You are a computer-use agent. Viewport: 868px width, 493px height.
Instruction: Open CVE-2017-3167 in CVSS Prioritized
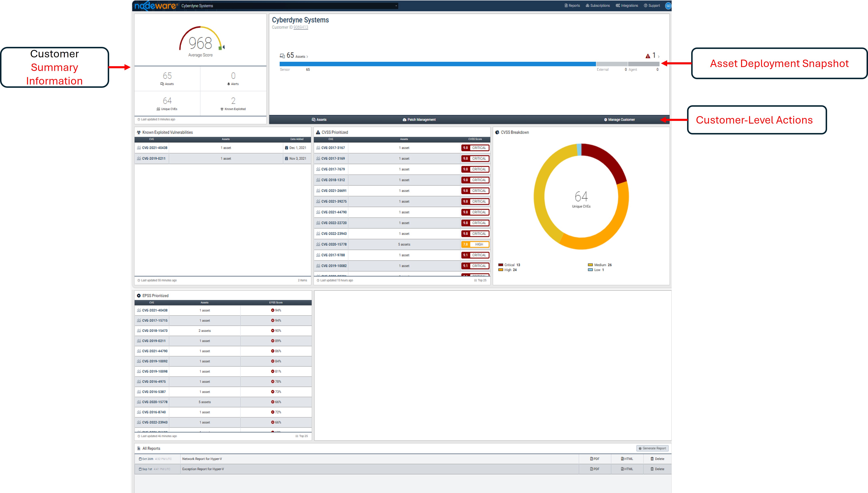pyautogui.click(x=333, y=148)
